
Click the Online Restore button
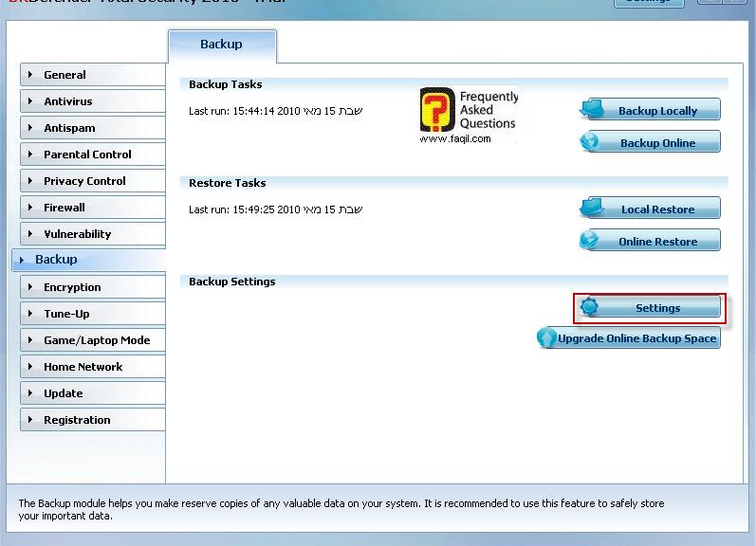point(650,240)
